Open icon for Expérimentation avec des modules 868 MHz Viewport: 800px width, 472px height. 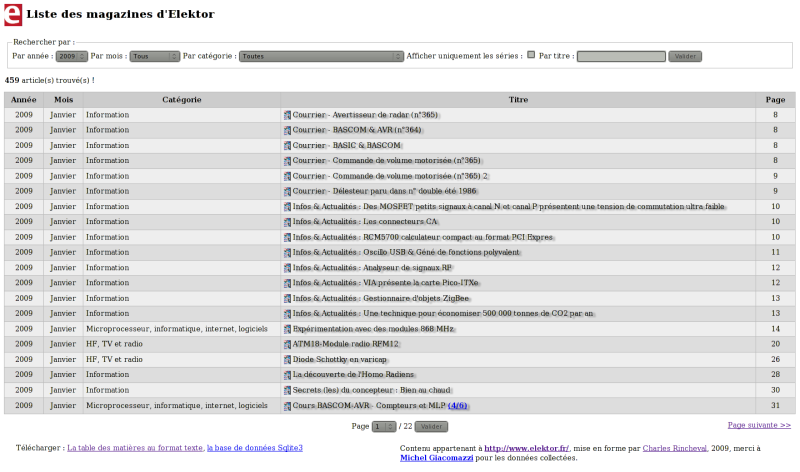(x=287, y=330)
